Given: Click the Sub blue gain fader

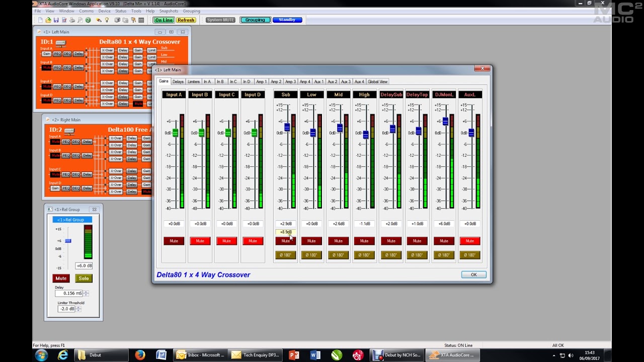Looking at the screenshot, I should [287, 127].
